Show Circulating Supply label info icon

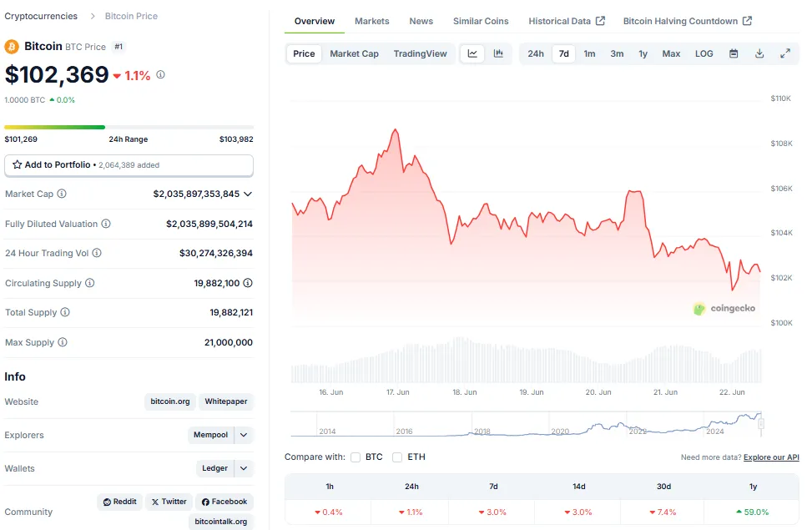click(x=89, y=283)
